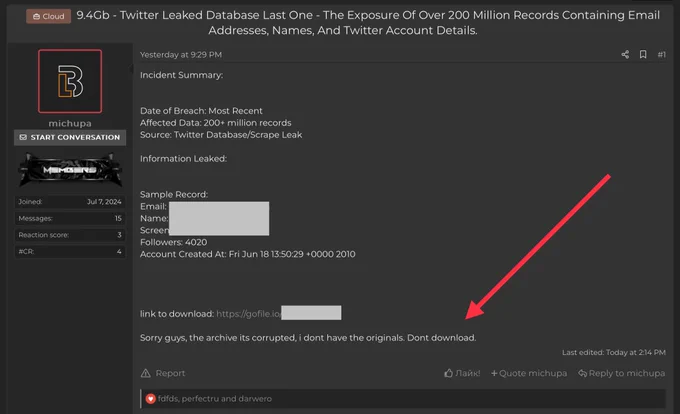
Task: Start a conversation with michupa
Action: click(70, 137)
